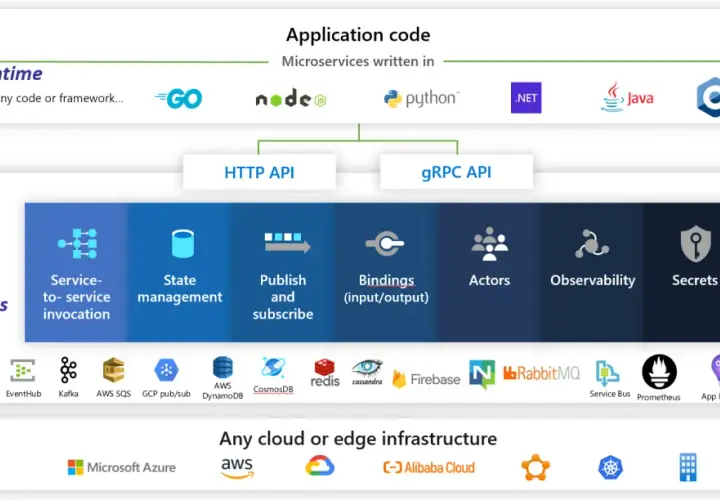Select Service-to-service invocation block
This screenshot has width=720, height=500.
pos(76,272)
